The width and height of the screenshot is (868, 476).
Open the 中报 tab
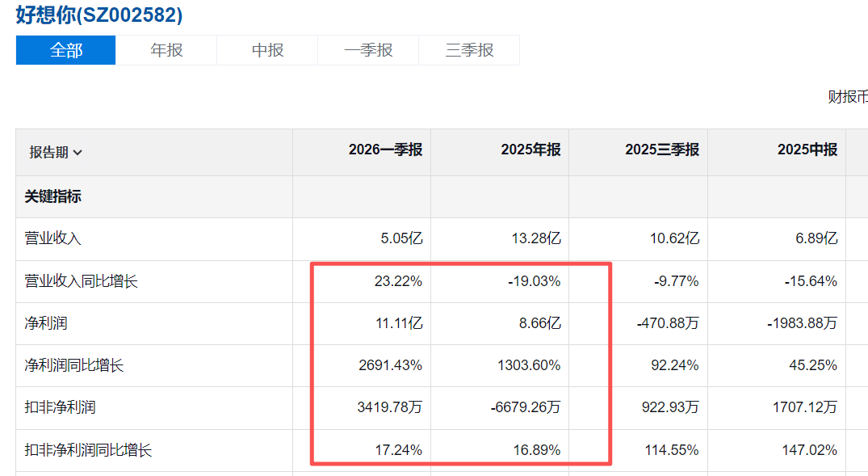click(x=267, y=50)
